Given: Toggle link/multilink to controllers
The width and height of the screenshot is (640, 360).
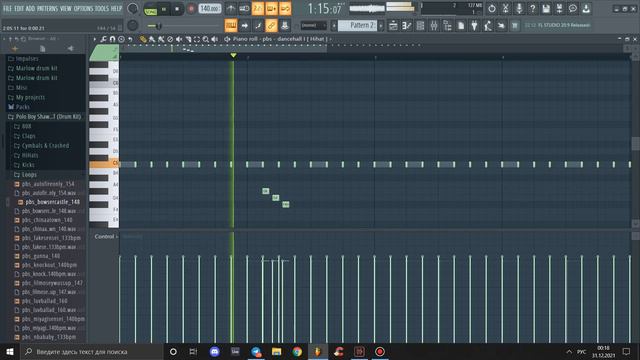Looking at the screenshot, I should coord(271,26).
